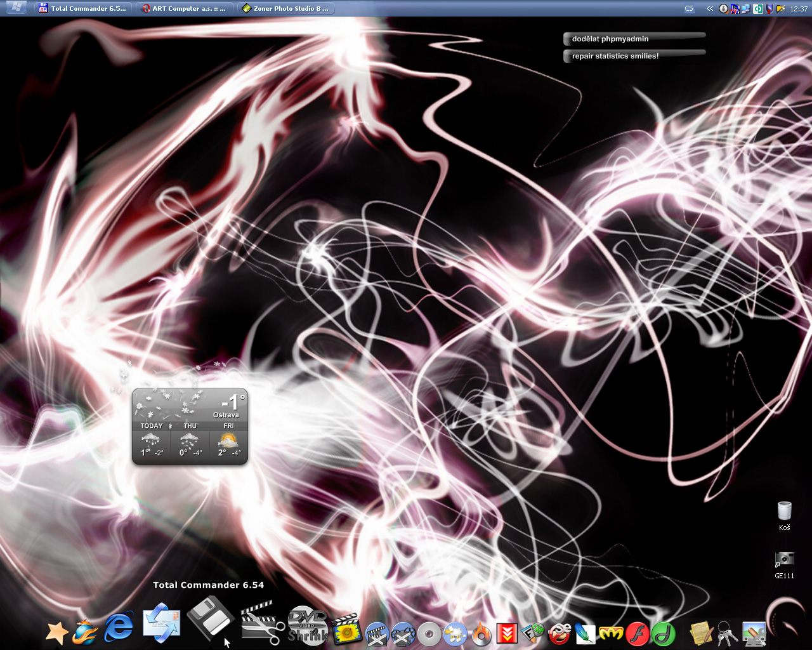The image size is (812, 650).
Task: Click the 12:37 system clock
Action: pyautogui.click(x=799, y=9)
